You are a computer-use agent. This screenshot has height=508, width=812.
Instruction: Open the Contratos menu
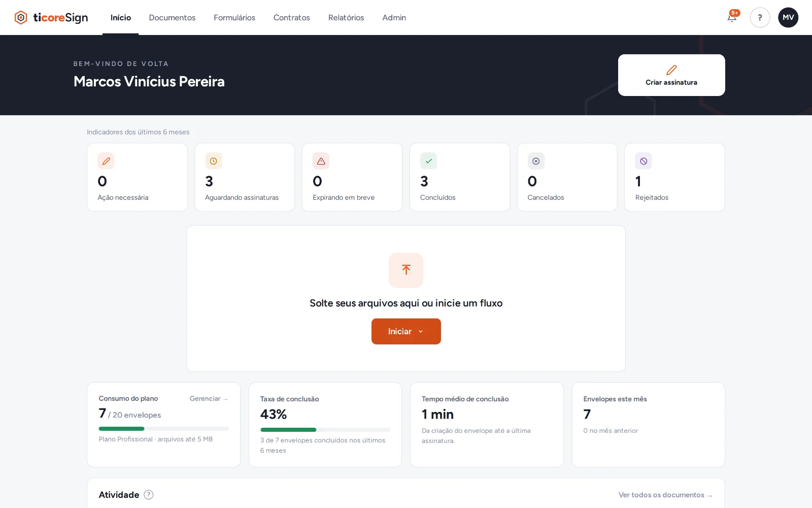coord(292,18)
